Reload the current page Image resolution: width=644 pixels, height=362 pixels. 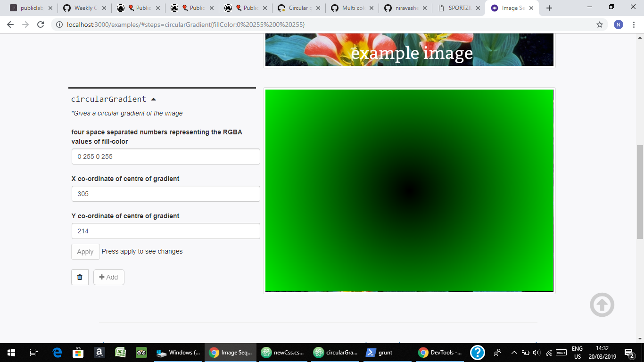pyautogui.click(x=40, y=24)
